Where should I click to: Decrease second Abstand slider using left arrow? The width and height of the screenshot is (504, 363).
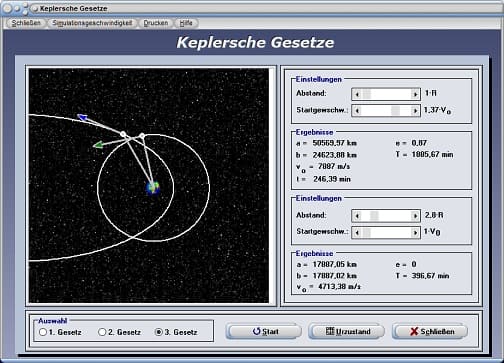(357, 216)
